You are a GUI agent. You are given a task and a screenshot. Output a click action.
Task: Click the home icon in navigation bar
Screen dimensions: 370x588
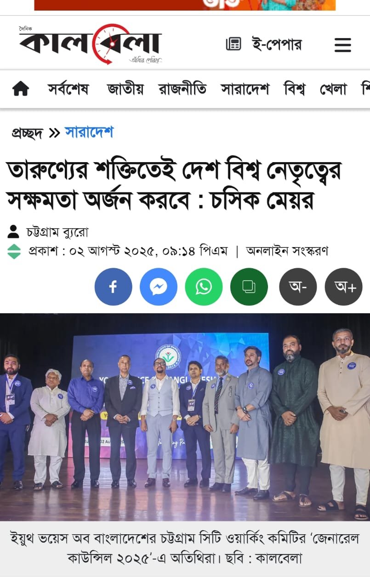(21, 88)
